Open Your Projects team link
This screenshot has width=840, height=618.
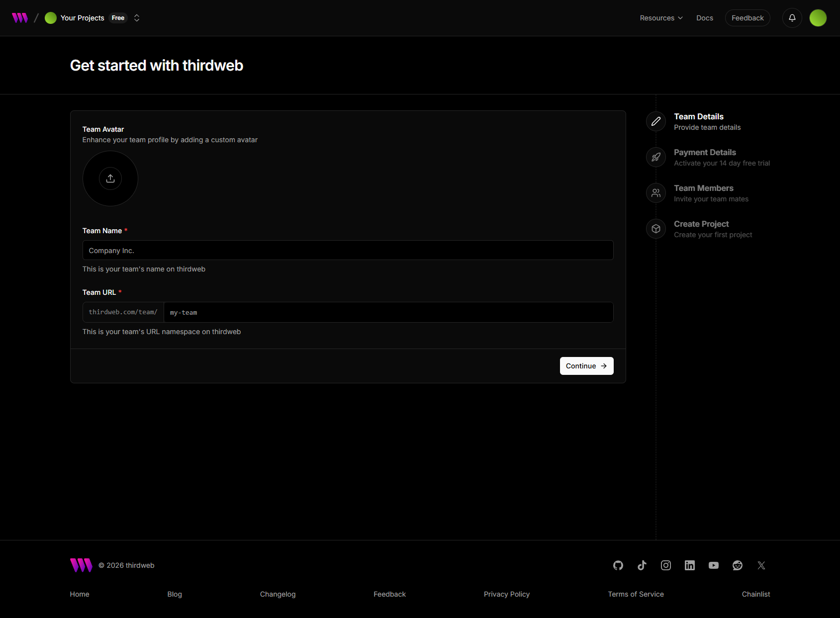tap(83, 18)
